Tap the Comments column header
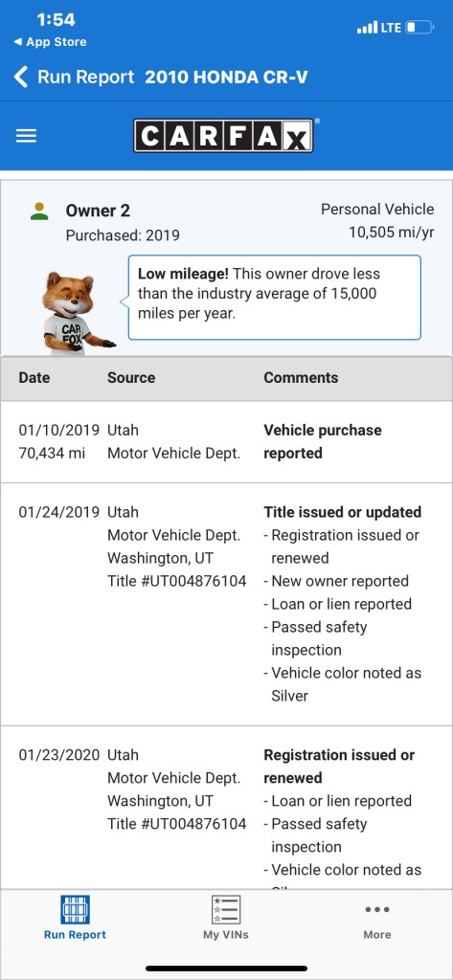Screen dimensions: 453x980 301,377
